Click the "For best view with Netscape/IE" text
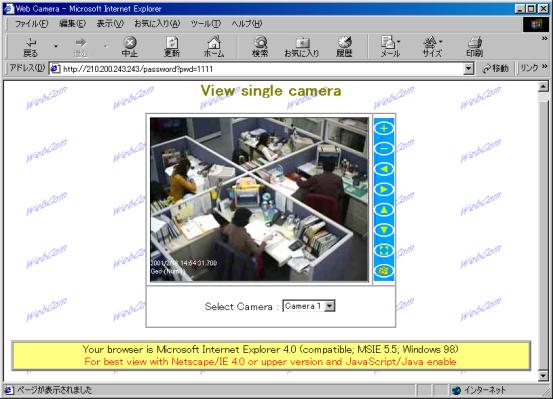The height and width of the screenshot is (399, 553). [270, 362]
